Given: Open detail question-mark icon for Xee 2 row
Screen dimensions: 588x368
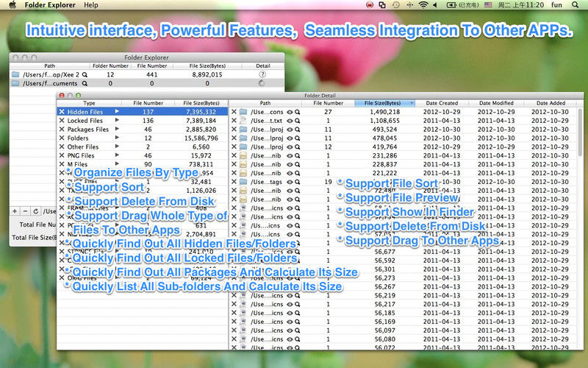Looking at the screenshot, I should tap(262, 74).
